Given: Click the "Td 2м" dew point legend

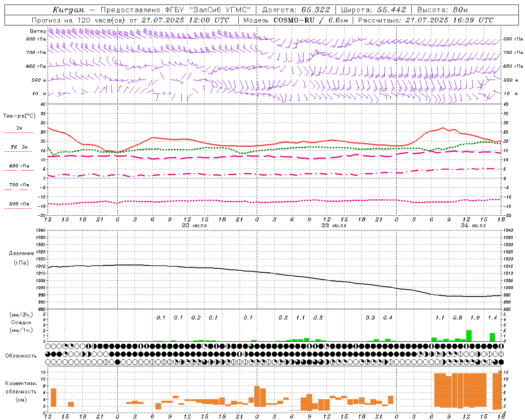Looking at the screenshot, I should point(19,147).
